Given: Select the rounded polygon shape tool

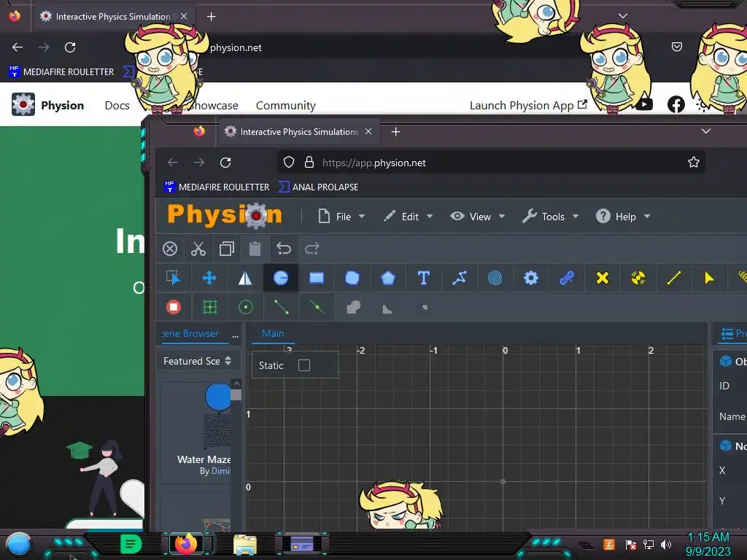Looking at the screenshot, I should click(352, 278).
